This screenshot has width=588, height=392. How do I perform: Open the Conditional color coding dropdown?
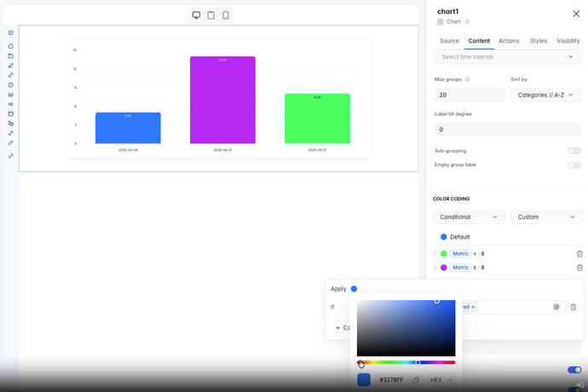point(469,216)
